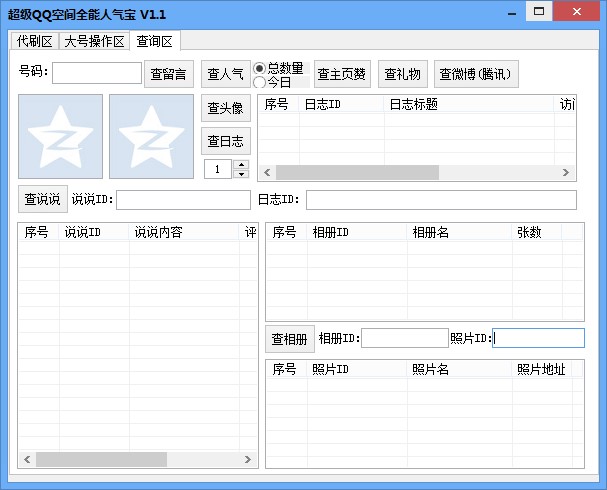Click the 序号 header in the album table
This screenshot has width=607, height=490.
(x=286, y=232)
